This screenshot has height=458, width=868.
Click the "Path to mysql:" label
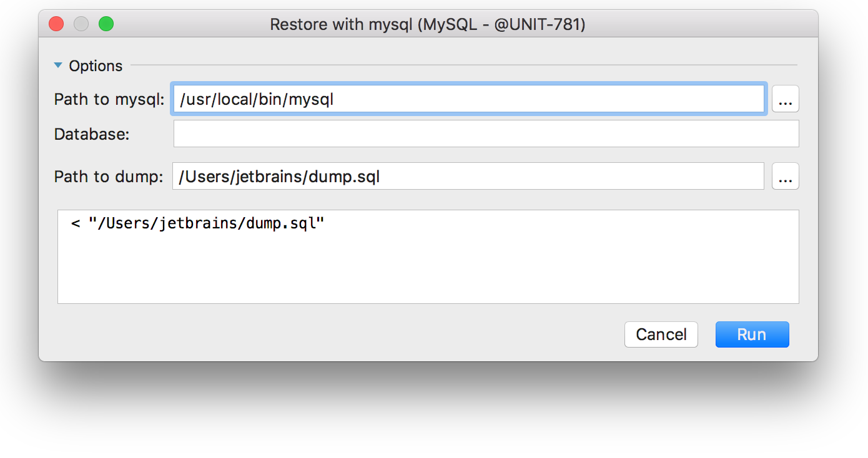109,100
